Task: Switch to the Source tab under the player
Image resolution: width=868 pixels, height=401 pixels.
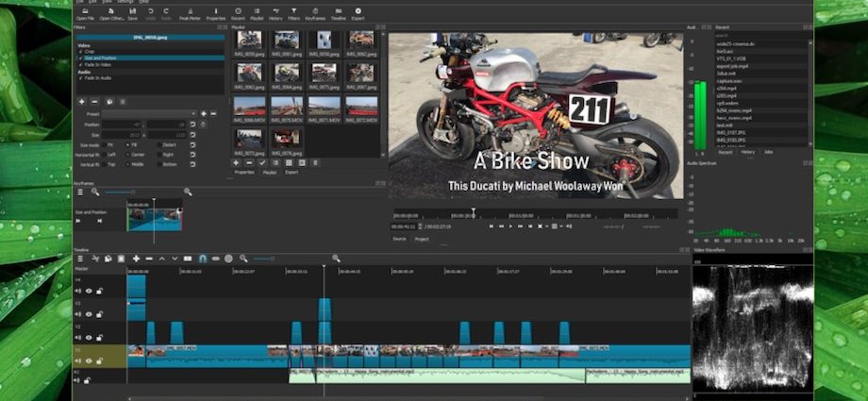Action: coord(399,239)
